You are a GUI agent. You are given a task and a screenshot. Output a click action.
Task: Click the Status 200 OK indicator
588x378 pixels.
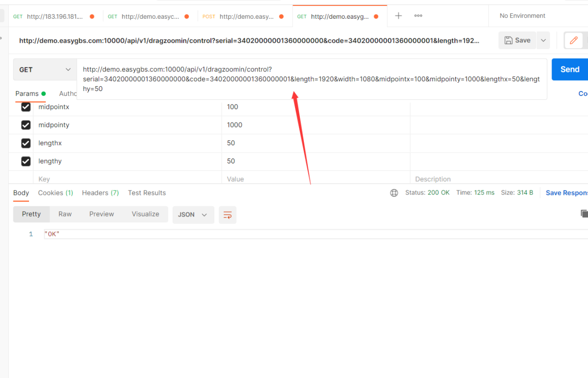(x=427, y=192)
